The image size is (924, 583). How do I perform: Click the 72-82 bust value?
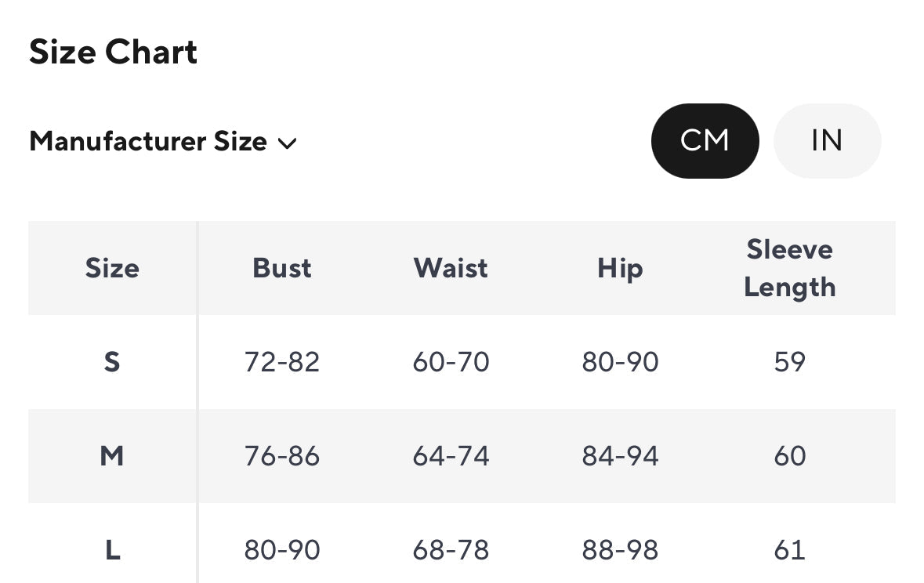(281, 362)
